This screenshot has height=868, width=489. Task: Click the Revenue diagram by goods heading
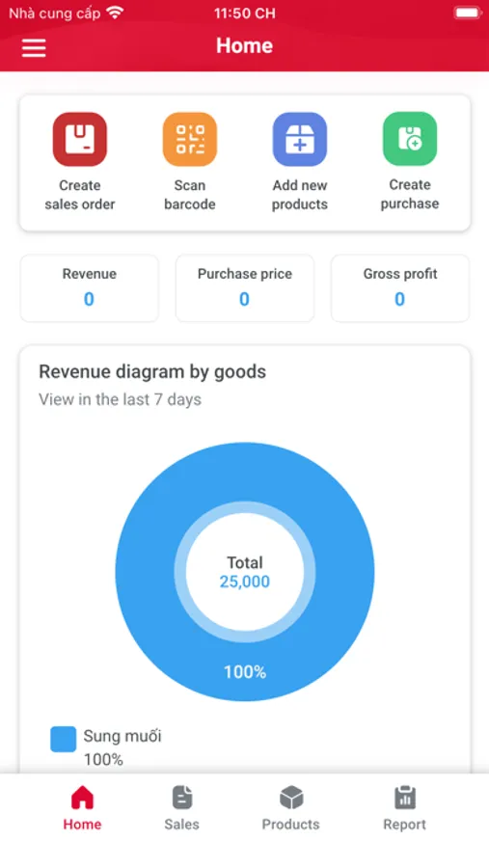pyautogui.click(x=152, y=371)
